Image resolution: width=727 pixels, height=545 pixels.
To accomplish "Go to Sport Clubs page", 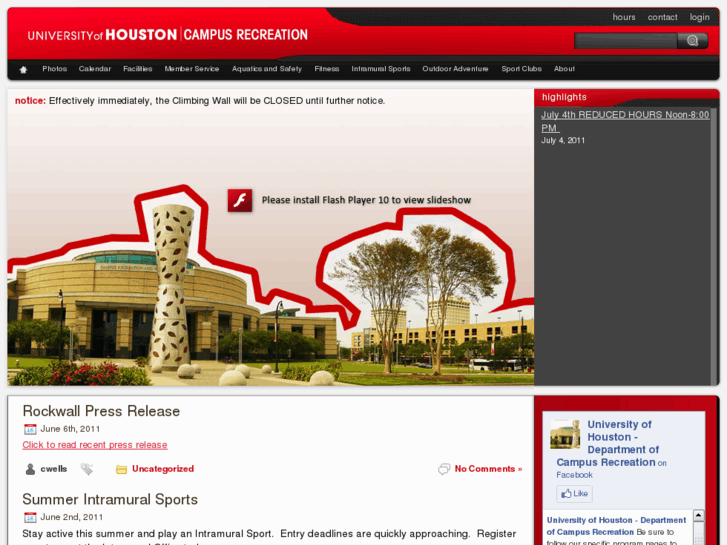I will 521,69.
